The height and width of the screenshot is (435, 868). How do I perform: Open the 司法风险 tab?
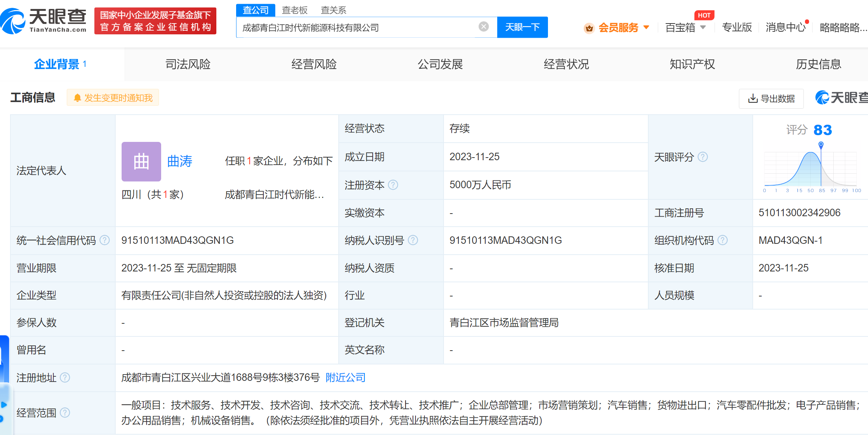tap(188, 64)
